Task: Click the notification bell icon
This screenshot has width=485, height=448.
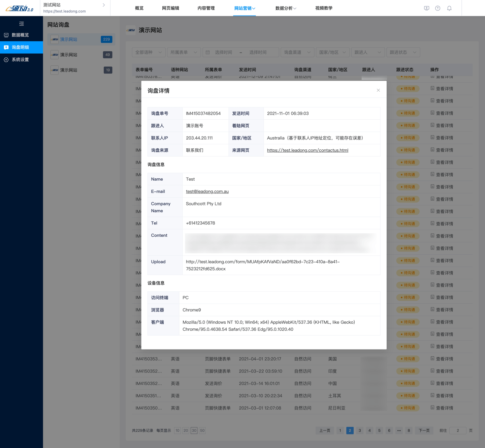Action: coord(449,8)
